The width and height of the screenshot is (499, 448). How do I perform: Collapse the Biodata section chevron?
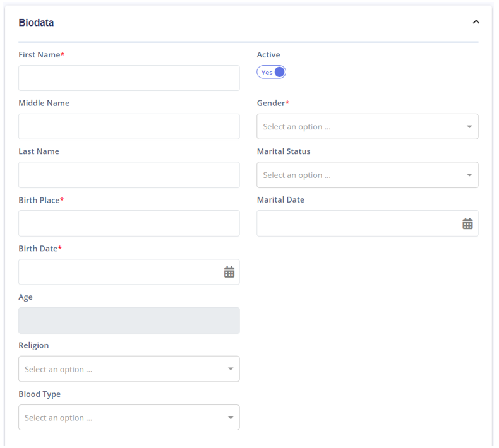click(476, 22)
